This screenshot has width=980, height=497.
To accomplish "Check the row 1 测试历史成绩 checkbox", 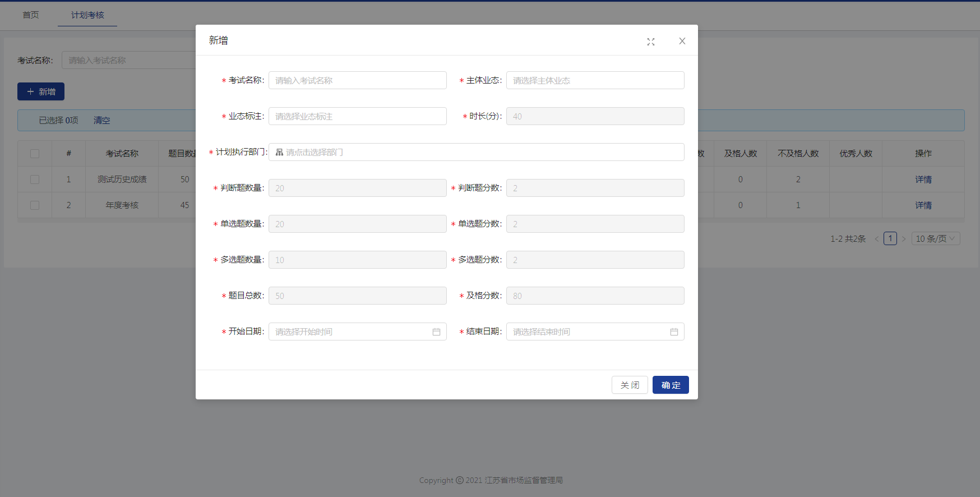I will (35, 180).
